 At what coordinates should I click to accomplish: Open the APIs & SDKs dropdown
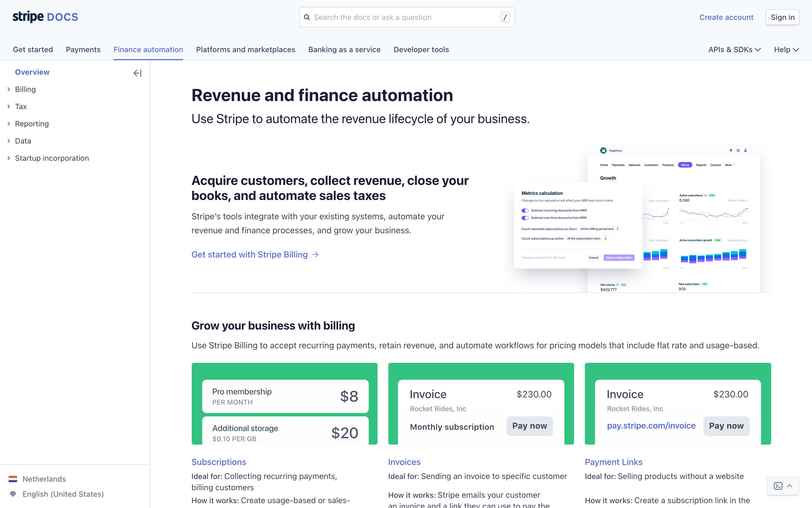pos(734,49)
